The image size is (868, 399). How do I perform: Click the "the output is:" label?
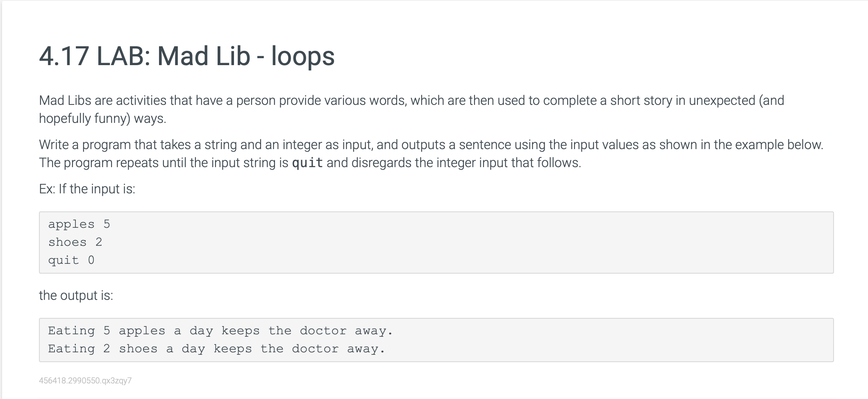coord(76,295)
